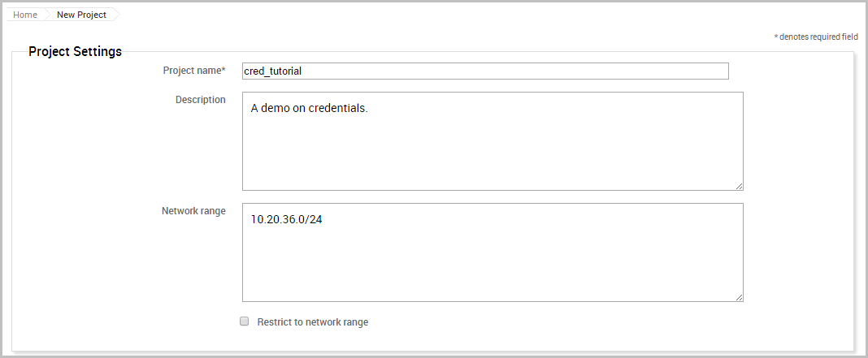The height and width of the screenshot is (358, 868).
Task: Click the New Project breadcrumb
Action: tap(81, 15)
